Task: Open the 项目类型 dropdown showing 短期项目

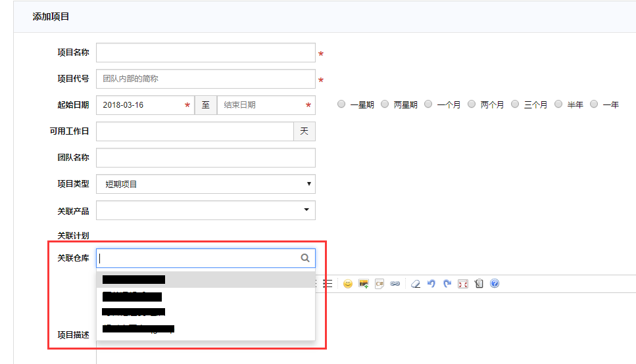Action: pos(206,184)
